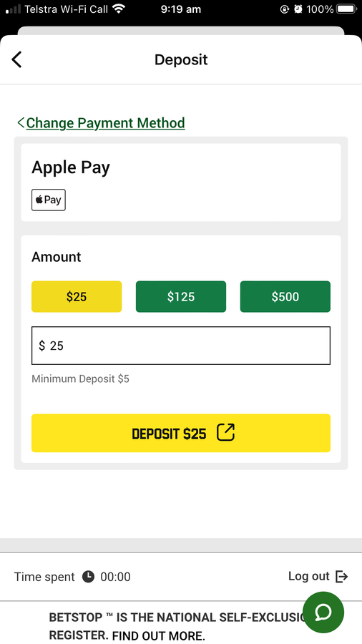Click the Log out text

(308, 576)
